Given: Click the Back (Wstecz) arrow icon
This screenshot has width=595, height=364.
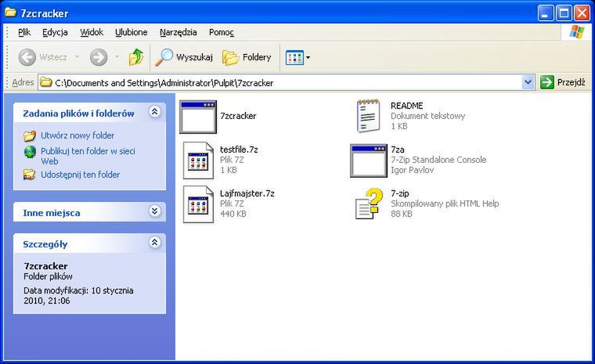Looking at the screenshot, I should point(27,57).
